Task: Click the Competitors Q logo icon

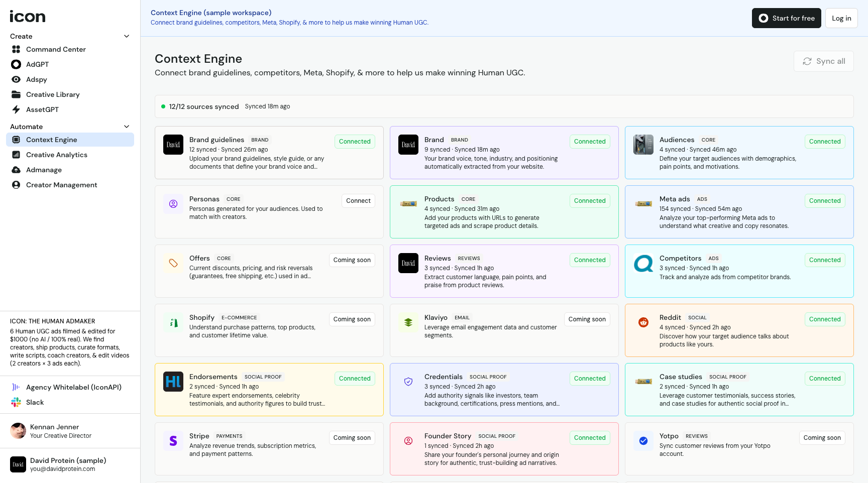Action: click(643, 263)
